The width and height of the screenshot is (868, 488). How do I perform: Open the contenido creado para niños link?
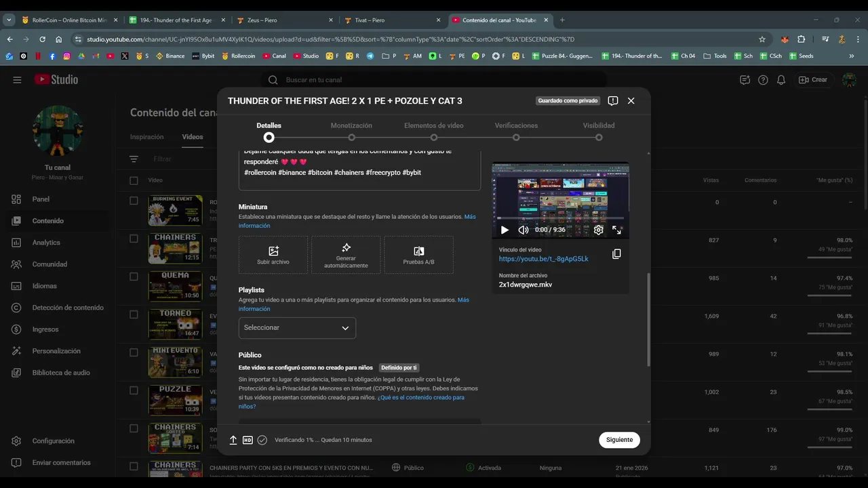point(351,402)
